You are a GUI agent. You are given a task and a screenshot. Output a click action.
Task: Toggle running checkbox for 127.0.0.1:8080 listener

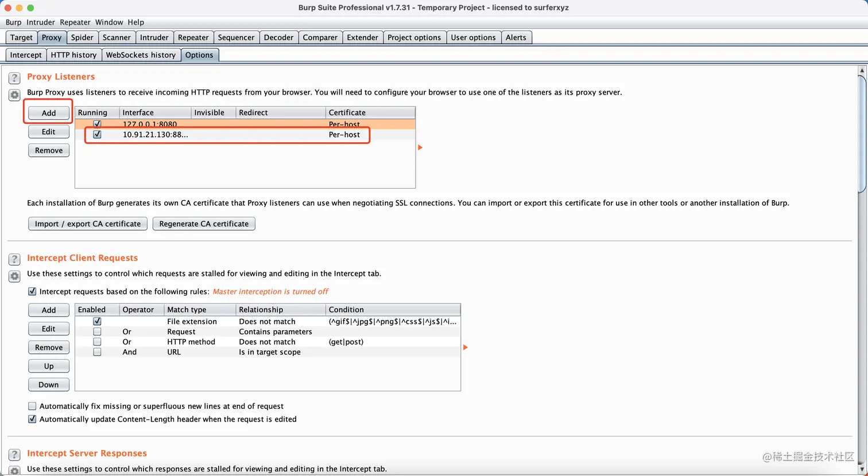tap(97, 124)
